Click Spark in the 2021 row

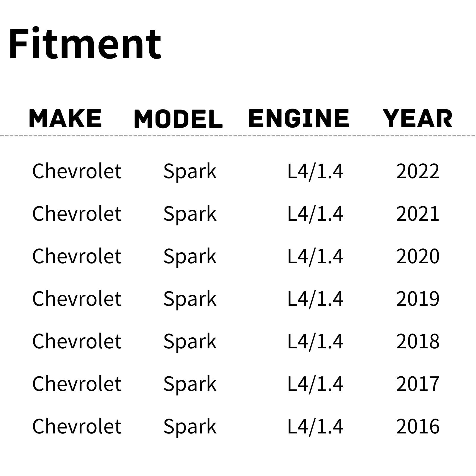point(190,214)
